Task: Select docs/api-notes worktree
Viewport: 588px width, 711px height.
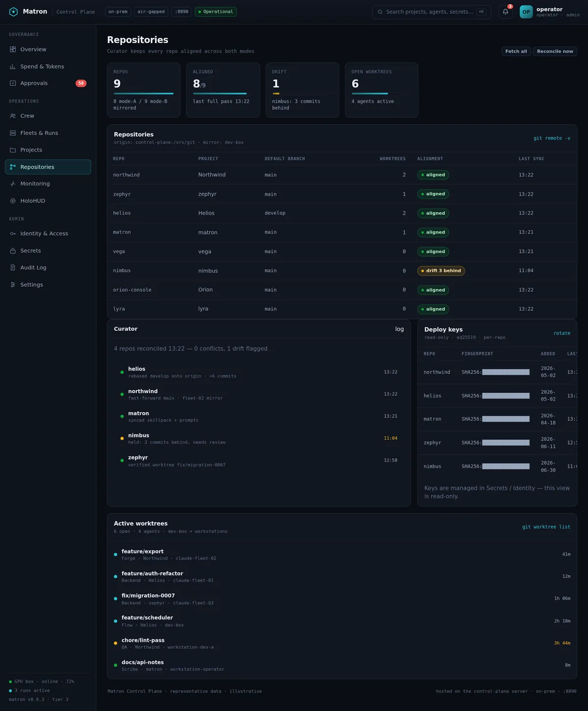Action: [342, 665]
